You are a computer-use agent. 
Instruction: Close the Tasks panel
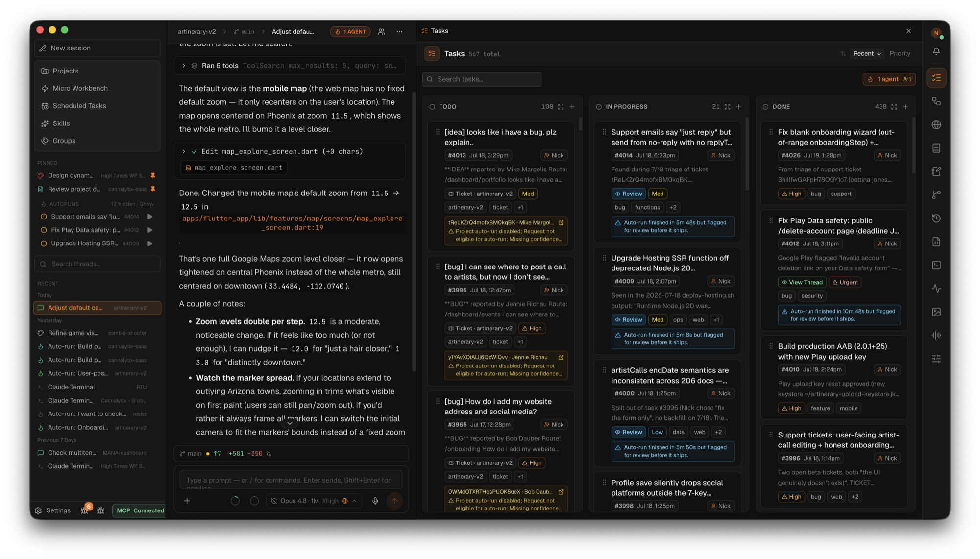[x=908, y=31]
